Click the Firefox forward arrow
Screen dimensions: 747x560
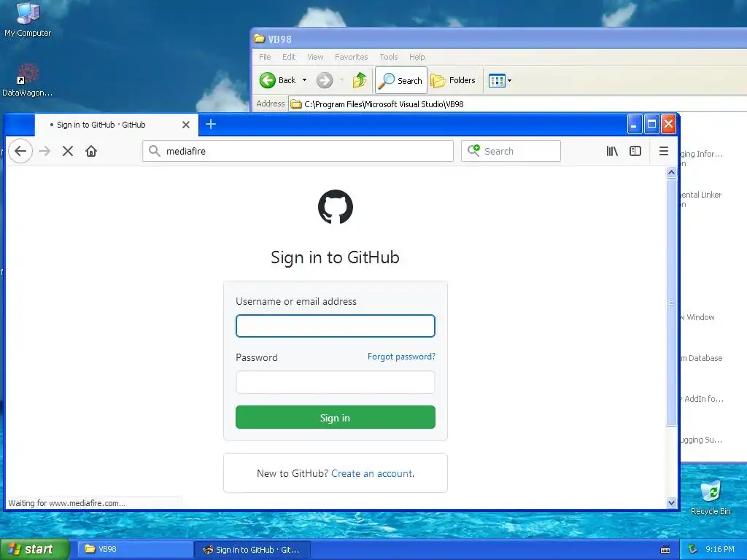pyautogui.click(x=44, y=151)
